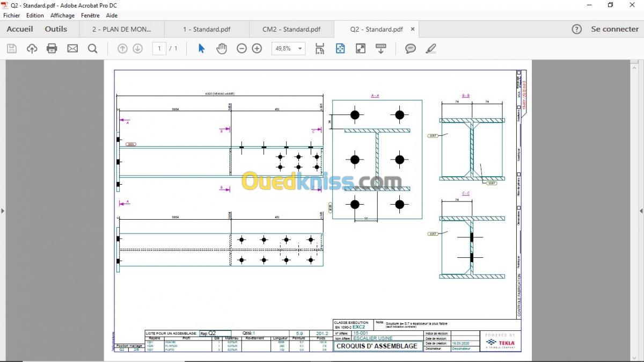This screenshot has height=362, width=644.
Task: Click the CROQUIS D' ASSEMBLAGE title text
Action: coord(377,346)
